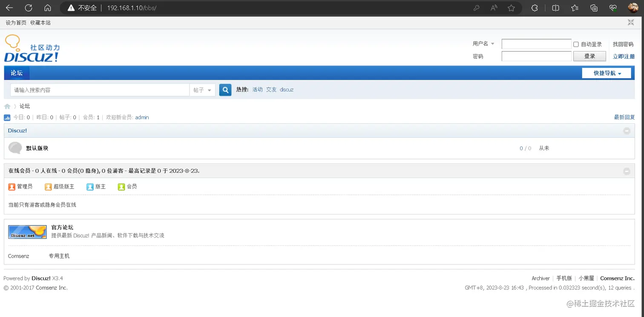
Task: Click the 默认版块 speech bubble icon
Action: [15, 148]
